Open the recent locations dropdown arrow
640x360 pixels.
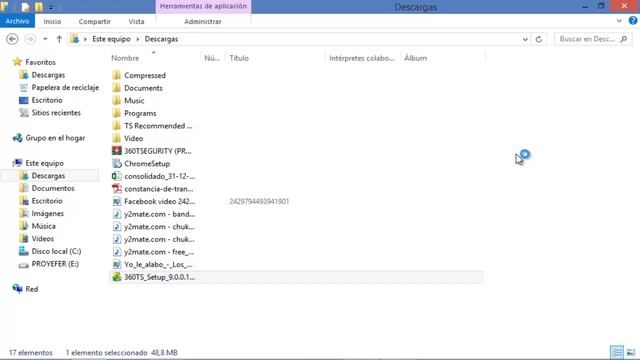tap(45, 39)
